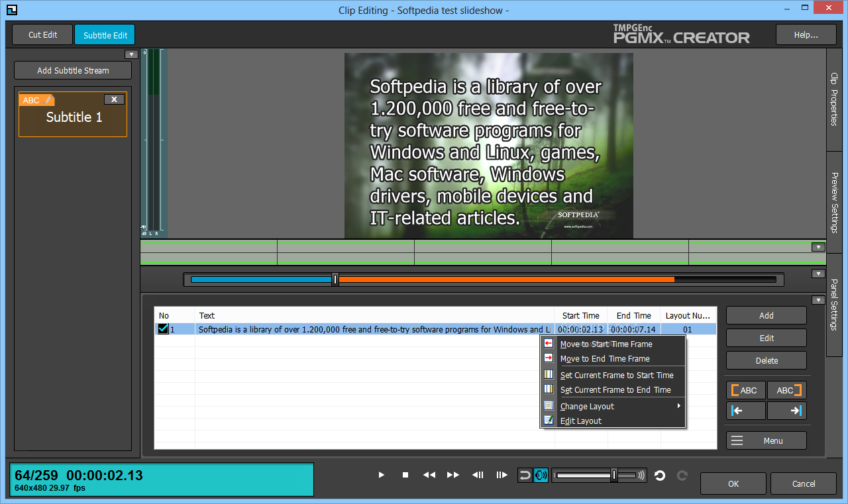
Task: Click the Set Current Frame to End icon
Action: pos(549,389)
